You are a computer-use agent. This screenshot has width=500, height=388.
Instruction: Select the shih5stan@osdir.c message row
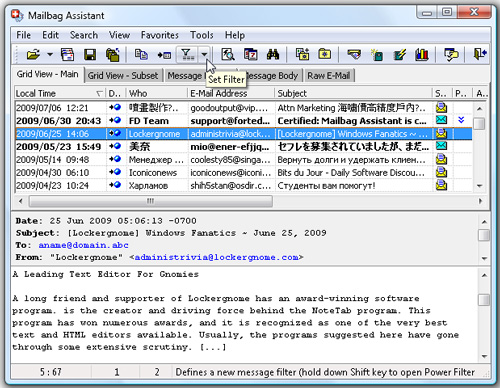pos(243,185)
